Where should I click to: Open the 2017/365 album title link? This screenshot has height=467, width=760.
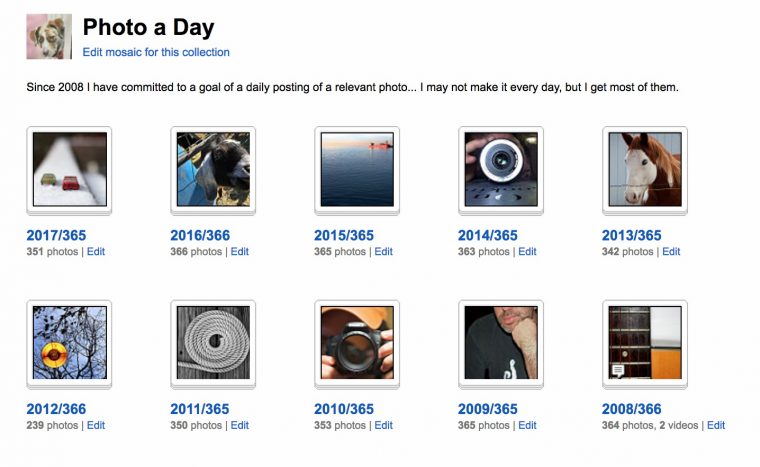tap(56, 235)
